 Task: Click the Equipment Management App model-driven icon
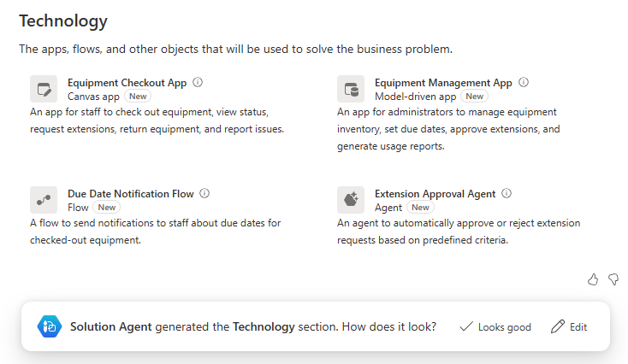pyautogui.click(x=351, y=89)
